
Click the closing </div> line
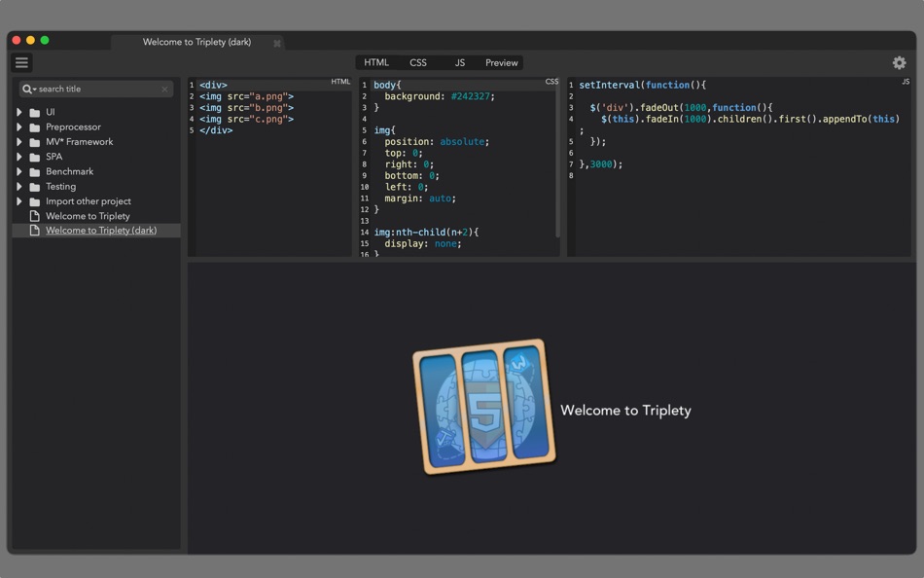coord(216,130)
